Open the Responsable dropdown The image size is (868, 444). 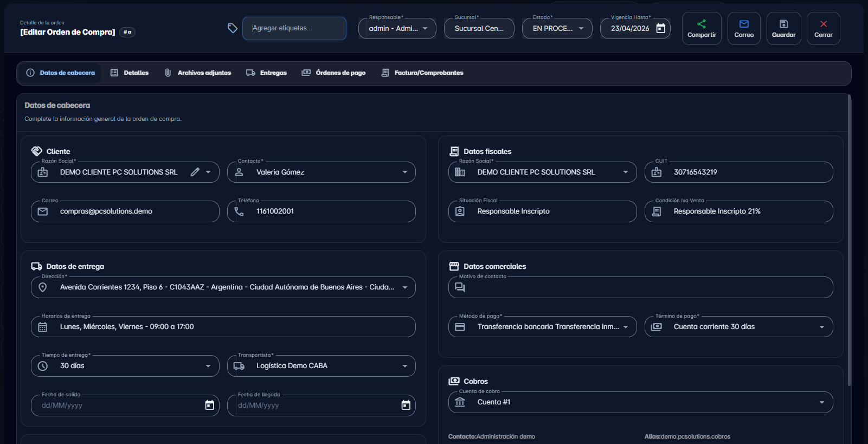pos(397,28)
